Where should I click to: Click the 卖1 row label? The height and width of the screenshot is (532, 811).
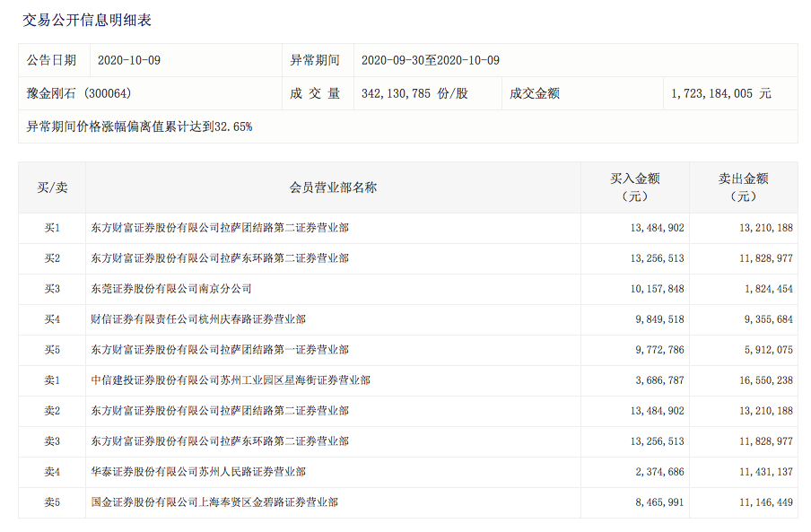pos(48,379)
